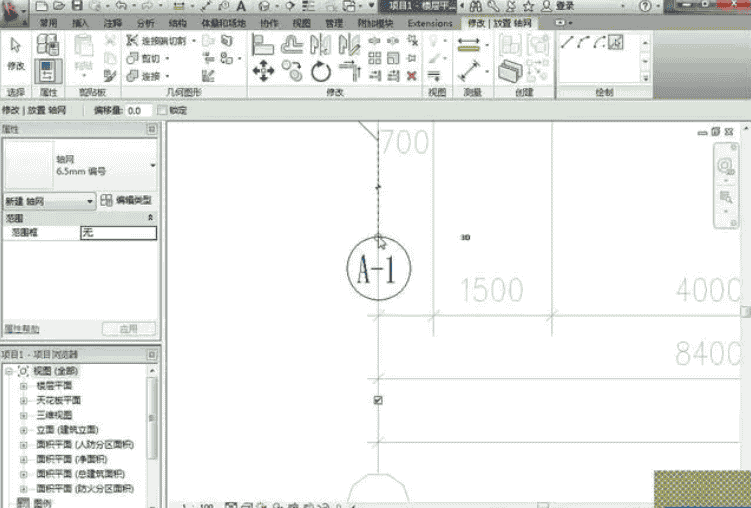Open the grid type selector dropdown
The image size is (751, 508).
pyautogui.click(x=153, y=164)
